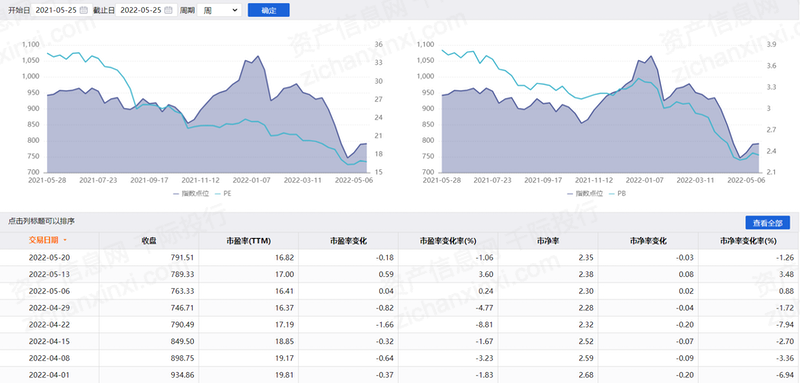800x383 pixels.
Task: Click PB value 2.30
Action: [x=586, y=291]
